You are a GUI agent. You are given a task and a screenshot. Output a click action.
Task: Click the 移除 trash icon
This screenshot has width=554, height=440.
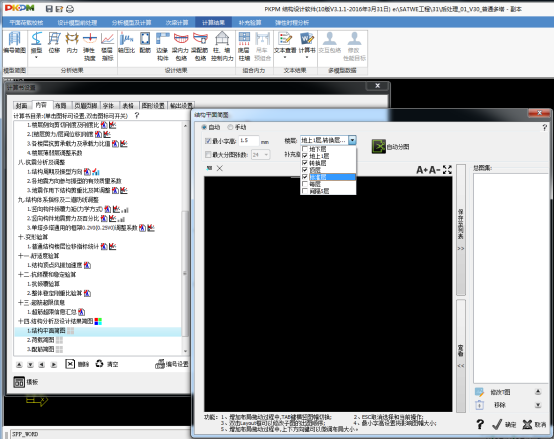click(479, 405)
